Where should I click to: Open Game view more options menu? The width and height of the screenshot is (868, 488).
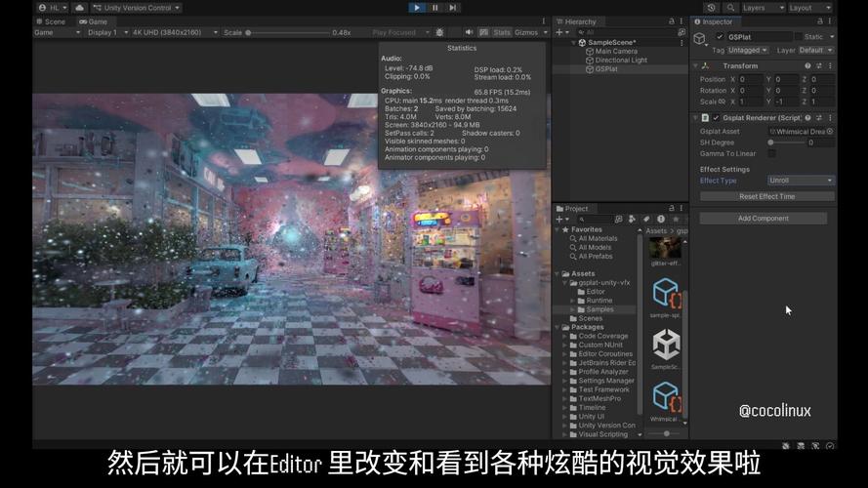544,21
